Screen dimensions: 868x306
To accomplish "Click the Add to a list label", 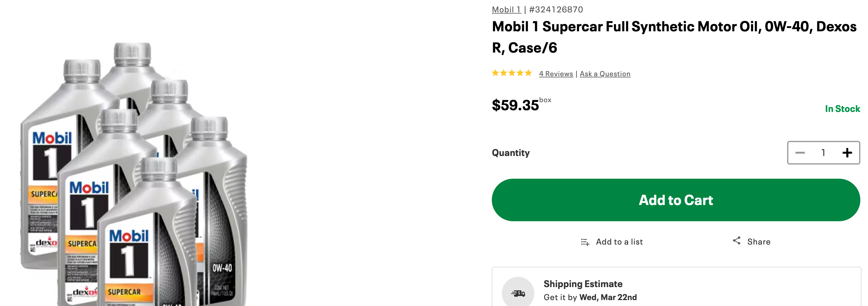I will 619,242.
